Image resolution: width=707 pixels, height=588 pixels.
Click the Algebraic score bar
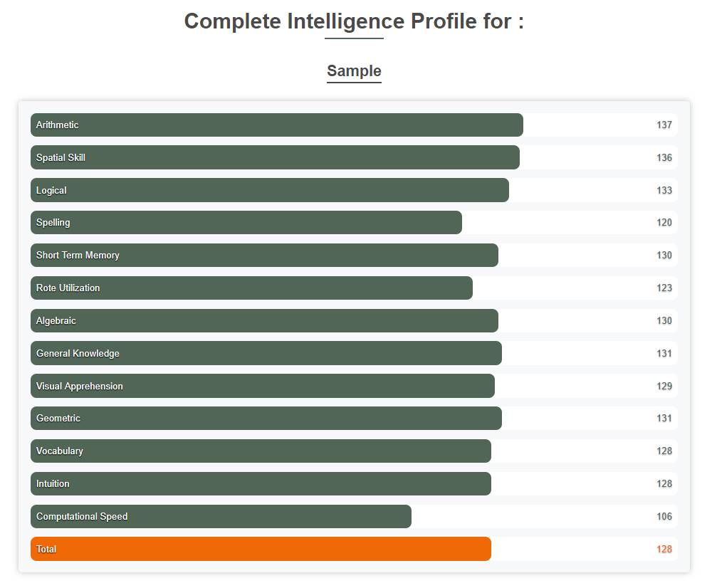(264, 320)
